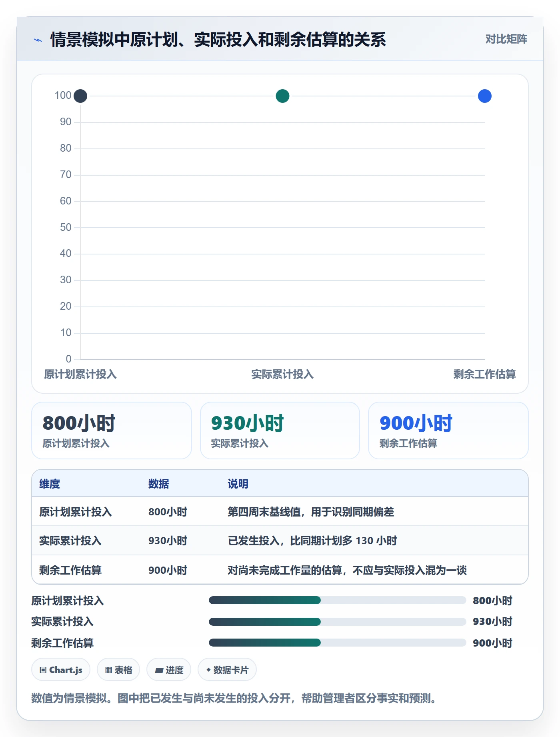Click the 800小时 data card
The image size is (560, 737).
112,431
